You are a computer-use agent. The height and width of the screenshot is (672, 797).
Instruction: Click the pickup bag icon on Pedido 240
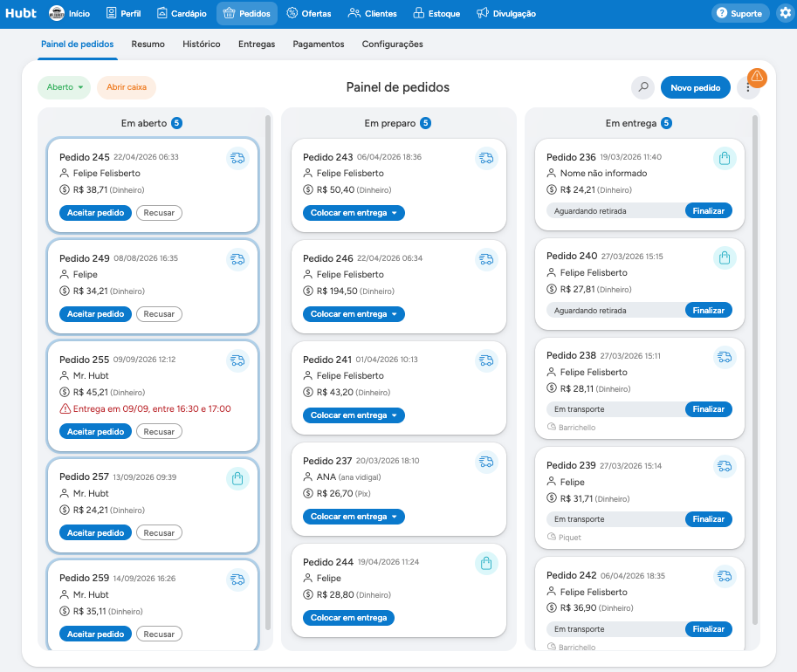pos(725,257)
